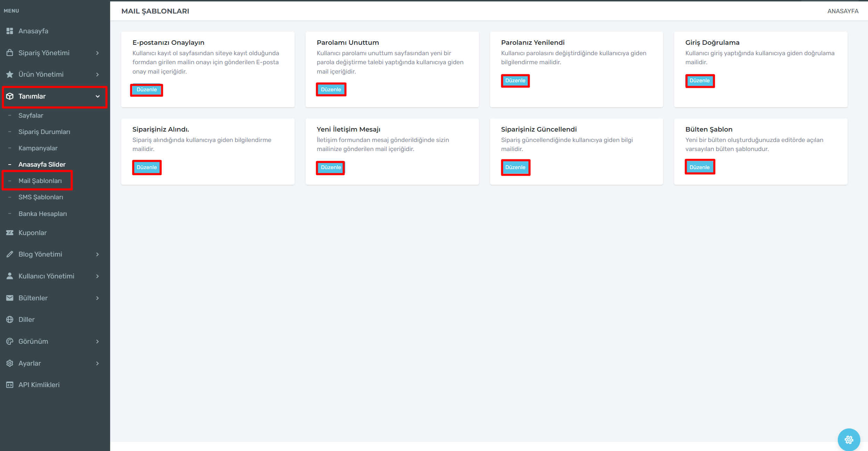Screen dimensions: 868x451
Task: Click the API Kimlikleri code icon
Action: tap(10, 385)
